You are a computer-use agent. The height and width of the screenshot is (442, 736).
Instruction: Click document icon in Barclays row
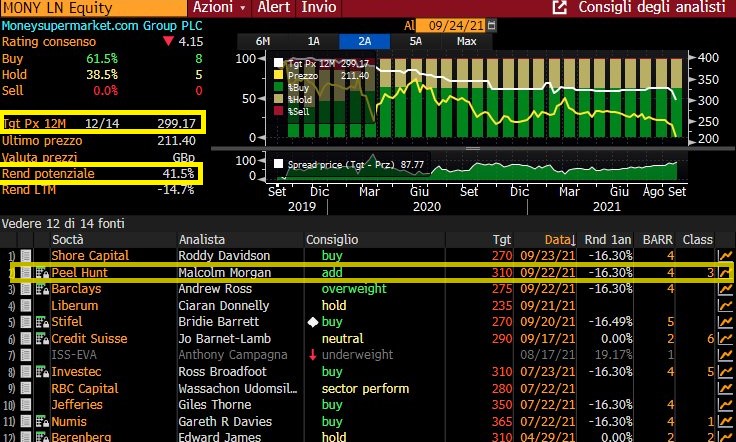click(26, 289)
